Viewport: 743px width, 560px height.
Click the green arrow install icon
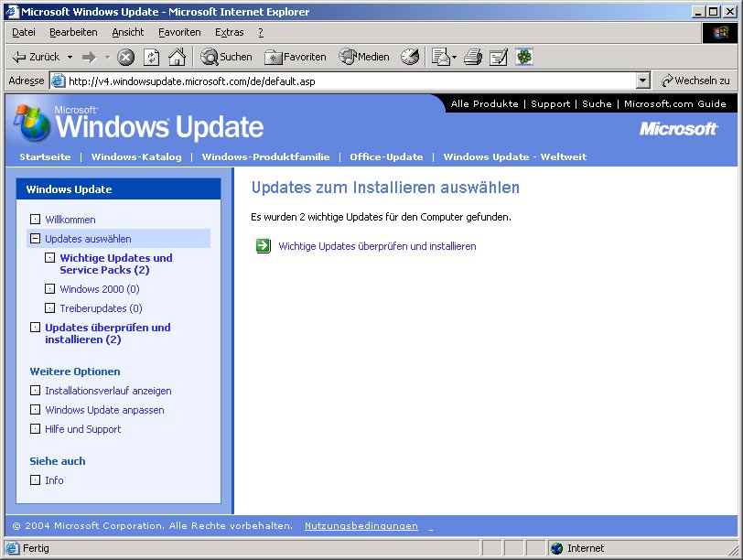tap(264, 245)
